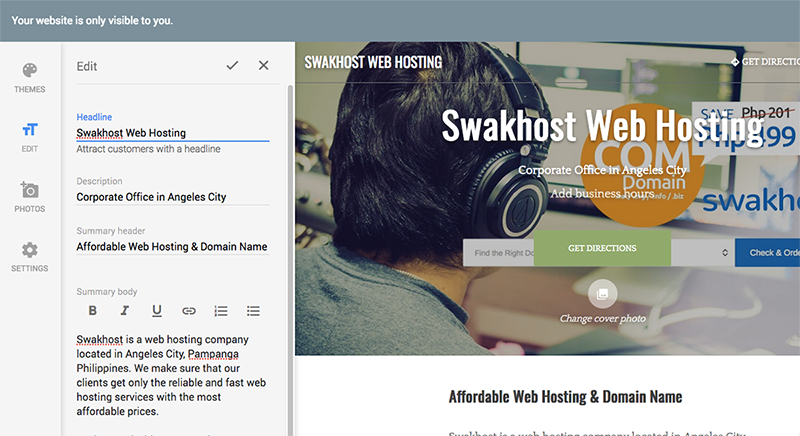Confirm edits with the checkmark icon

pos(232,65)
